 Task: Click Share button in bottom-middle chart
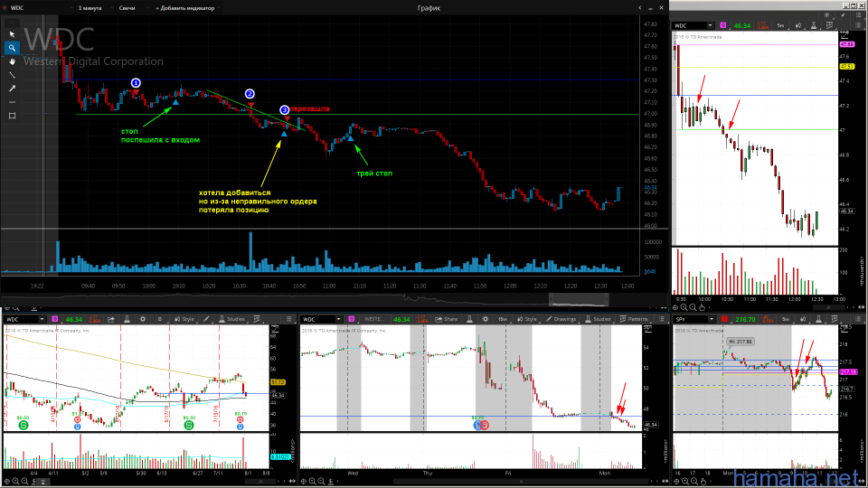[x=446, y=319]
